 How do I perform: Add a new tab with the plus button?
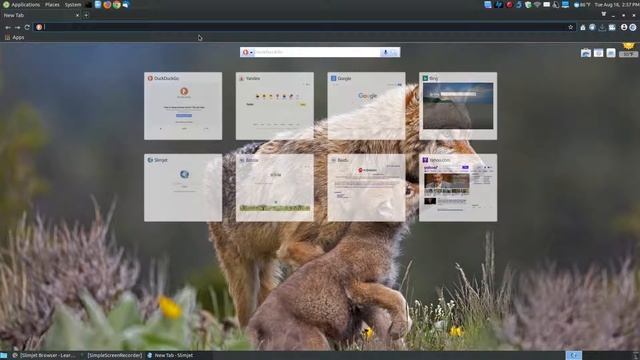click(86, 15)
